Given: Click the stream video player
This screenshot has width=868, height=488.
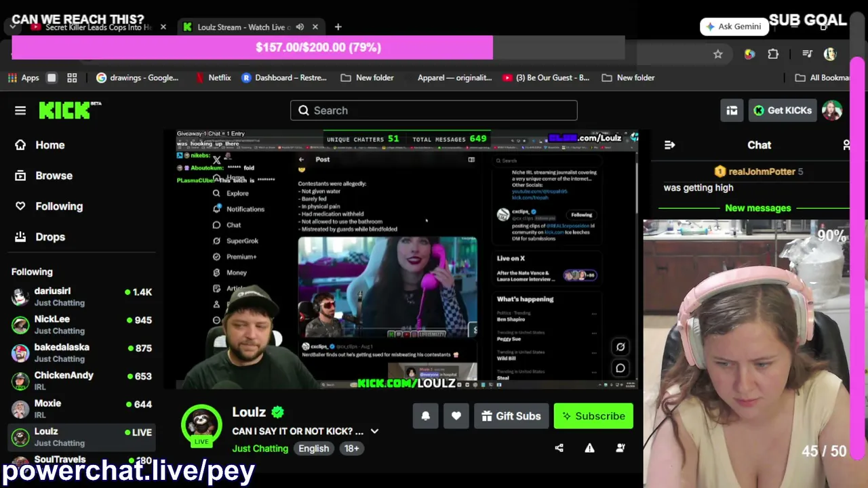Looking at the screenshot, I should (x=408, y=260).
